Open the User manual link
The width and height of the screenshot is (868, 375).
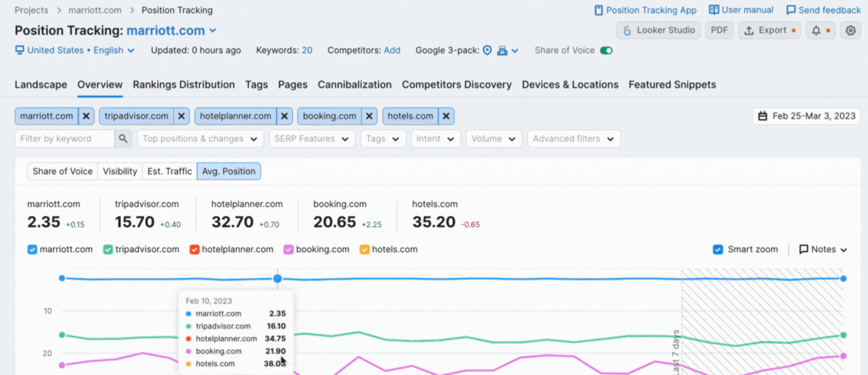(741, 10)
